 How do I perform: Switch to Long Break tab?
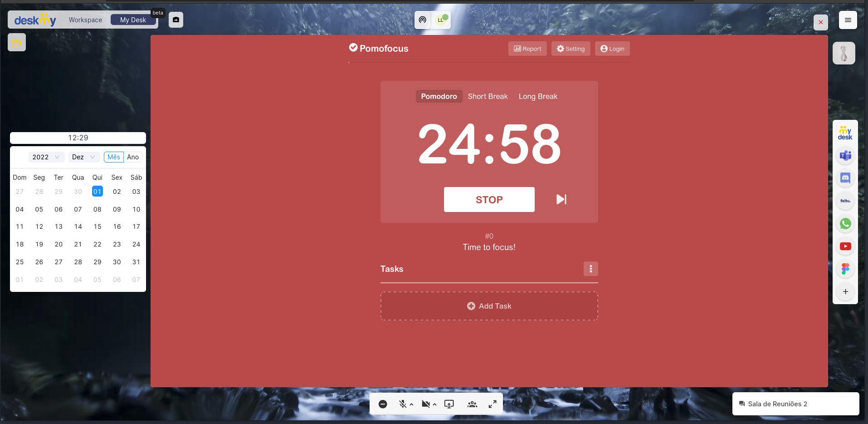click(x=538, y=96)
